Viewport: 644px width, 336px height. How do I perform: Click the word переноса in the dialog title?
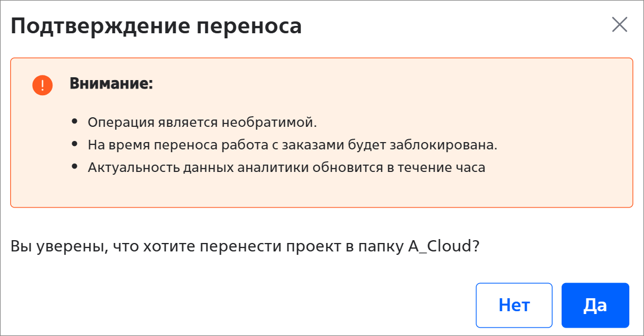point(249,26)
